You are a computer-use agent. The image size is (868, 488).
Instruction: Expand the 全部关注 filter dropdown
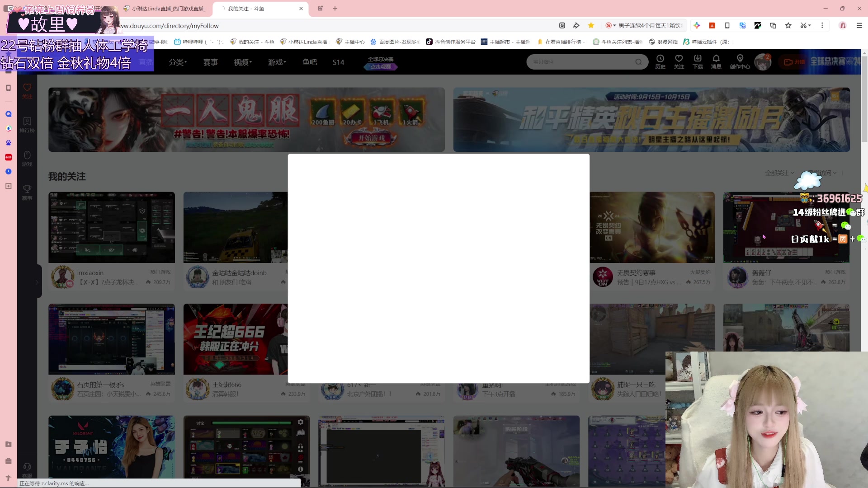tap(779, 173)
